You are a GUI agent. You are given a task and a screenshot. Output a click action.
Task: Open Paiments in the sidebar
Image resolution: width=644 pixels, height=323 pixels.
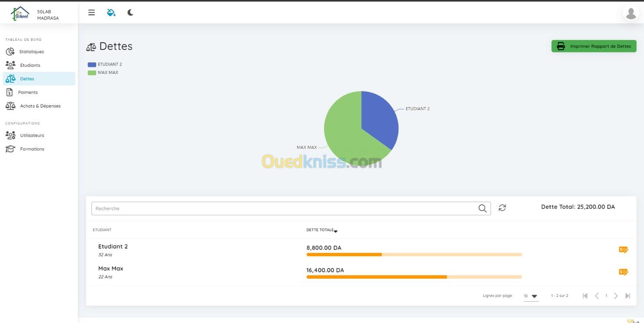(x=39, y=92)
